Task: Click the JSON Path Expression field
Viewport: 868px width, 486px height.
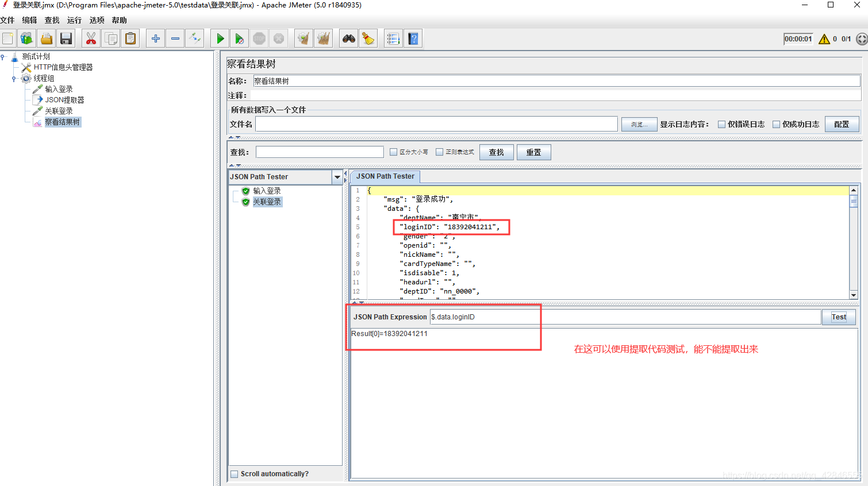Action: (625, 317)
